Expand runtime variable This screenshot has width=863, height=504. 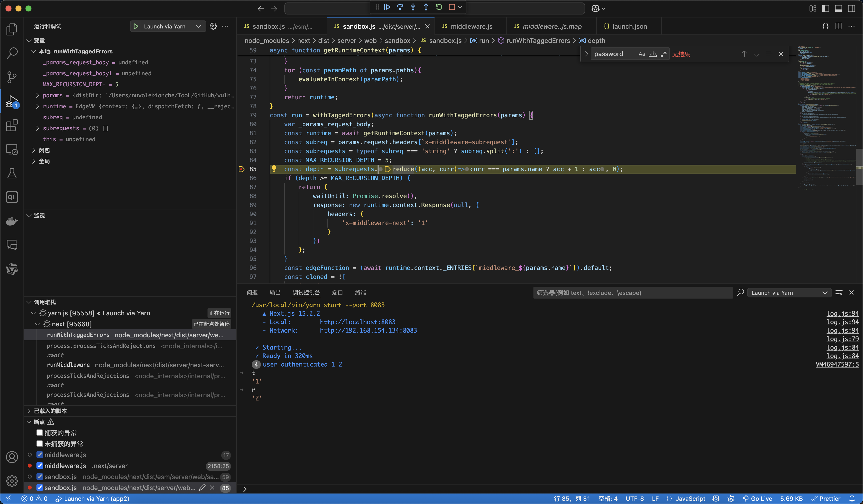tap(38, 106)
